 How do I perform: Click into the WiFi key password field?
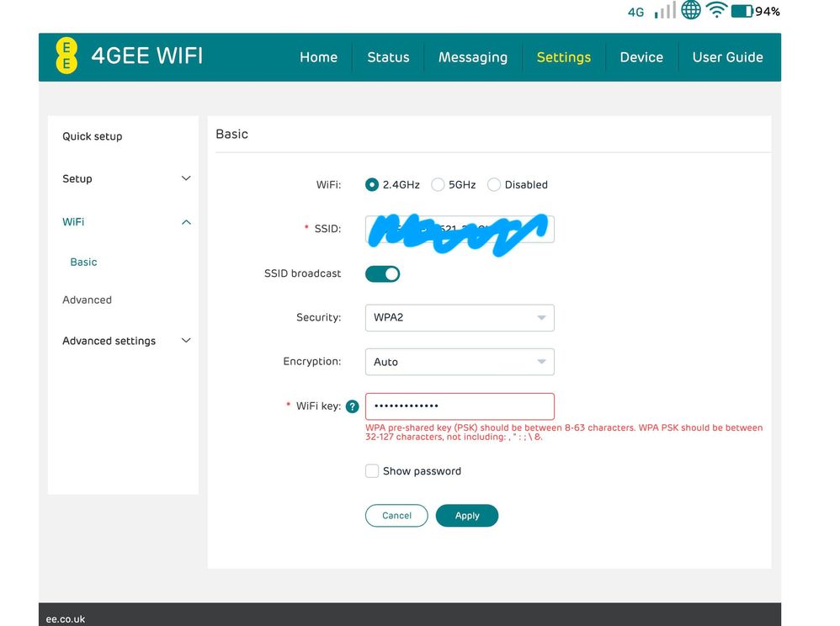click(460, 406)
